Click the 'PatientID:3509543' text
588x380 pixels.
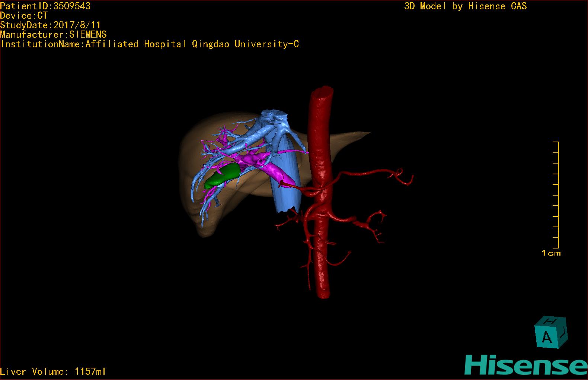pyautogui.click(x=45, y=6)
